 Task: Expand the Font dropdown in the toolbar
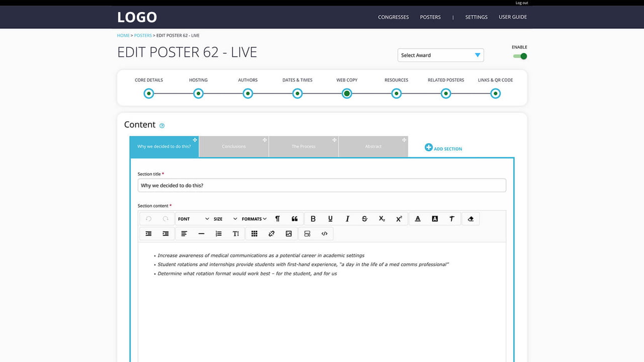(x=193, y=219)
